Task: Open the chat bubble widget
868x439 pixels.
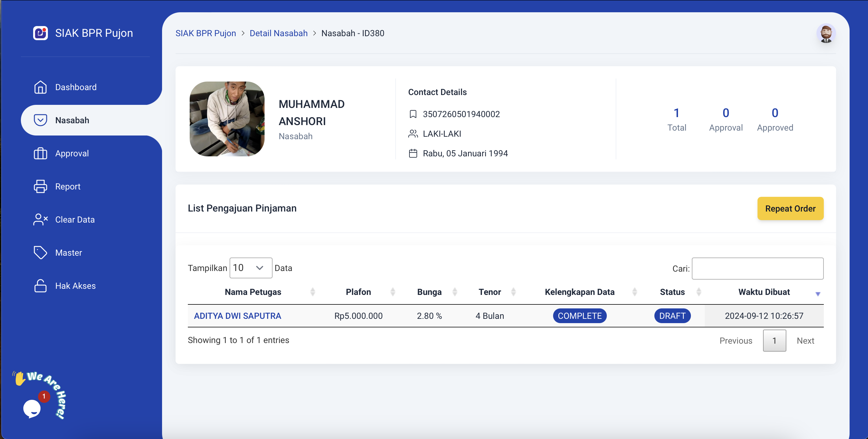Action: [x=32, y=408]
